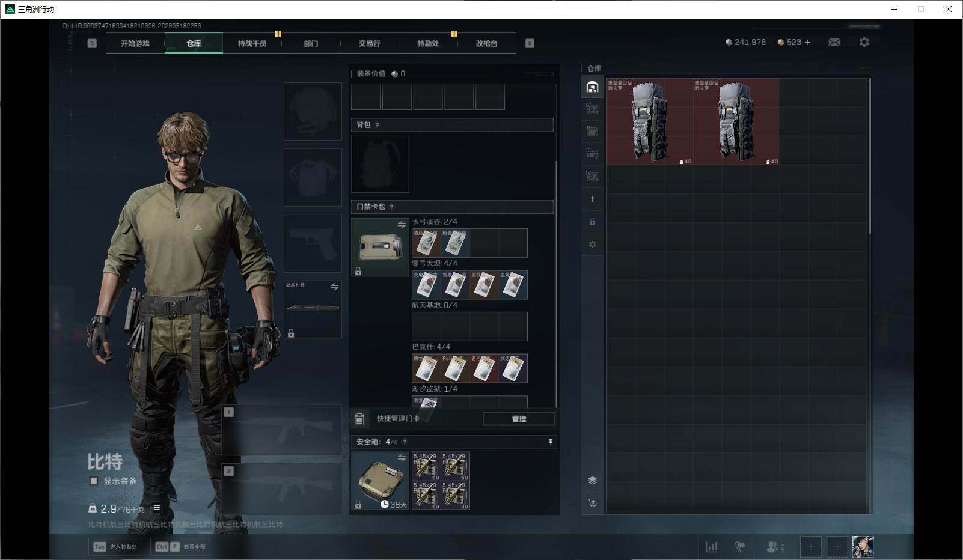Image resolution: width=963 pixels, height=560 pixels.
Task: Open the 仓库 sidebar gear settings
Action: tap(592, 245)
